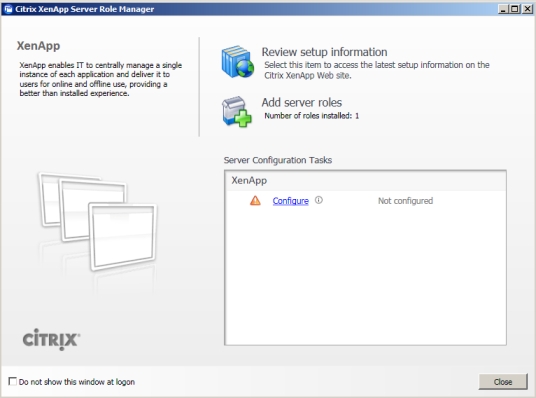
Task: Click the Select this item description text
Action: [x=377, y=70]
